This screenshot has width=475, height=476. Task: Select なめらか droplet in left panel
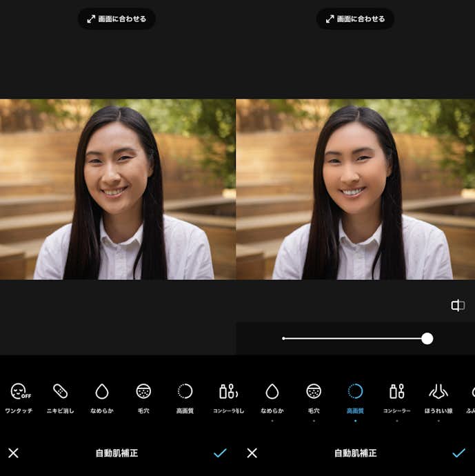point(102,393)
